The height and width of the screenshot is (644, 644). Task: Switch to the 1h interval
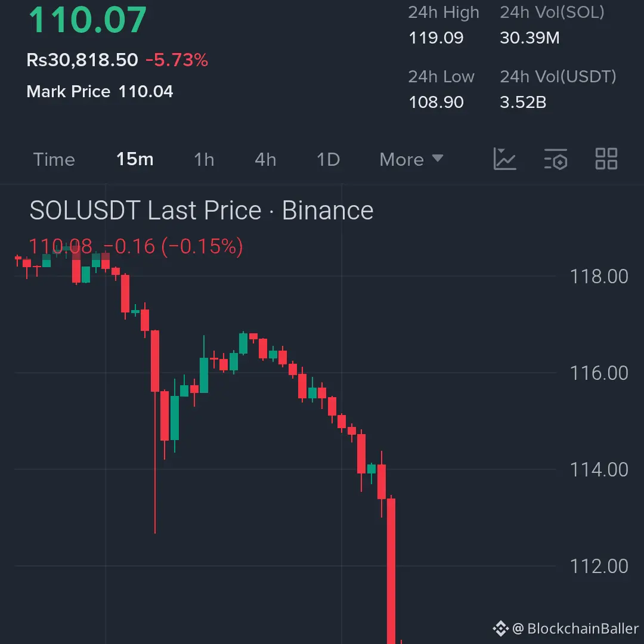(204, 159)
